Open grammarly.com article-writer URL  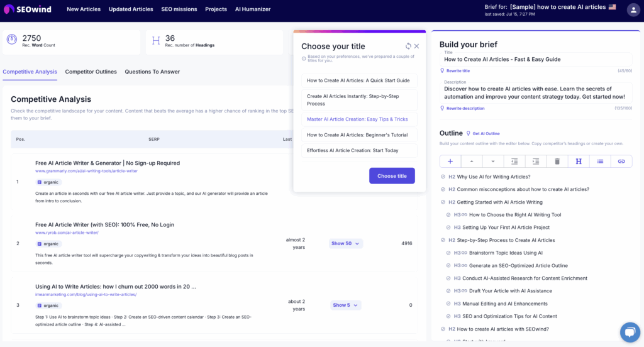[86, 171]
